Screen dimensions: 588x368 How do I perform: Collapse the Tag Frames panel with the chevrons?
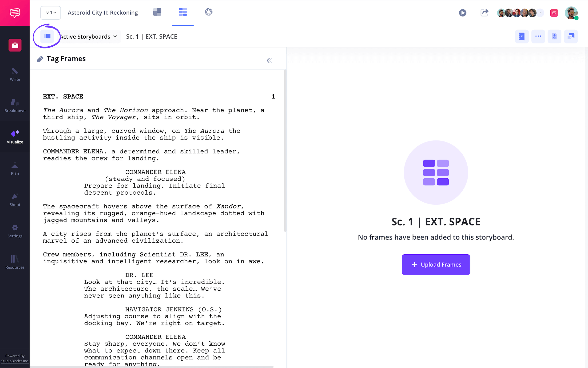(x=269, y=60)
